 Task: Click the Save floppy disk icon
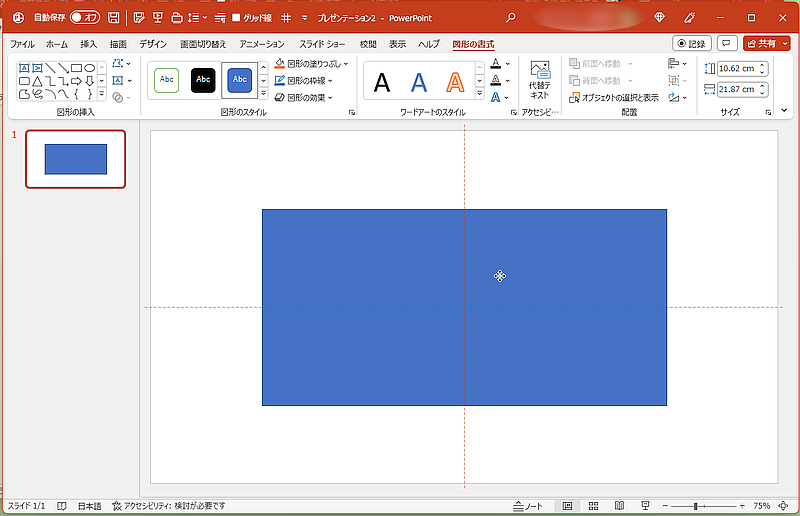[113, 17]
